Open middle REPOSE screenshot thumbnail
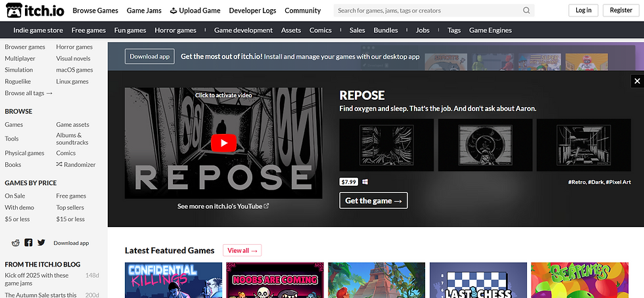Viewport: 644px width, 298px height. click(485, 145)
